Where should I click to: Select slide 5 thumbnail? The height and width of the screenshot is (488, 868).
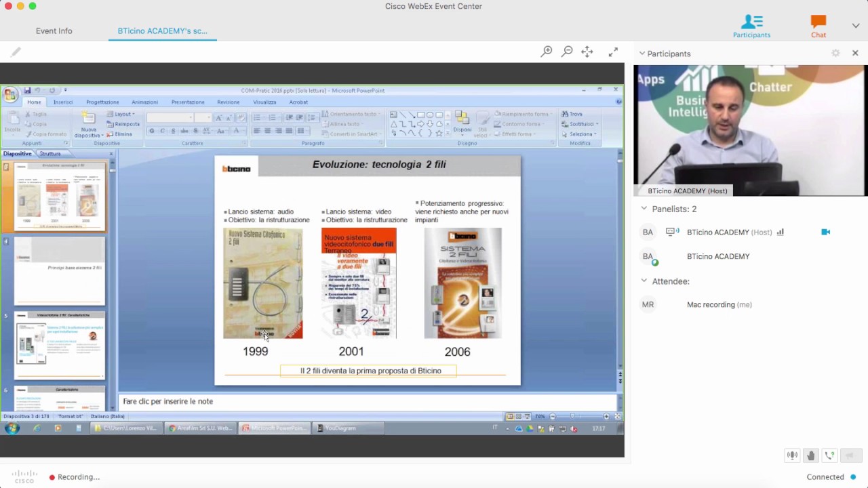click(60, 346)
